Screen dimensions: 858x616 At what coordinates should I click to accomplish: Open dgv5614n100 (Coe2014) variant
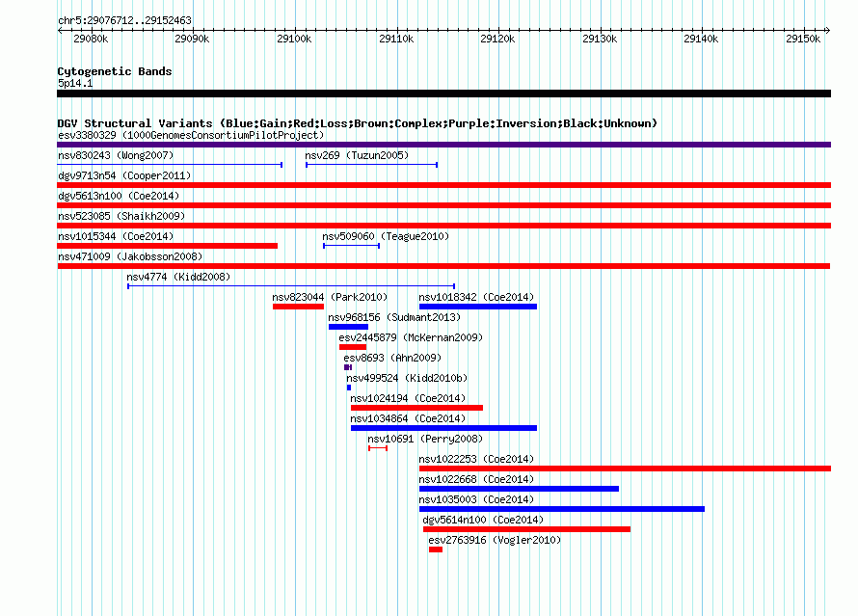coord(483,520)
